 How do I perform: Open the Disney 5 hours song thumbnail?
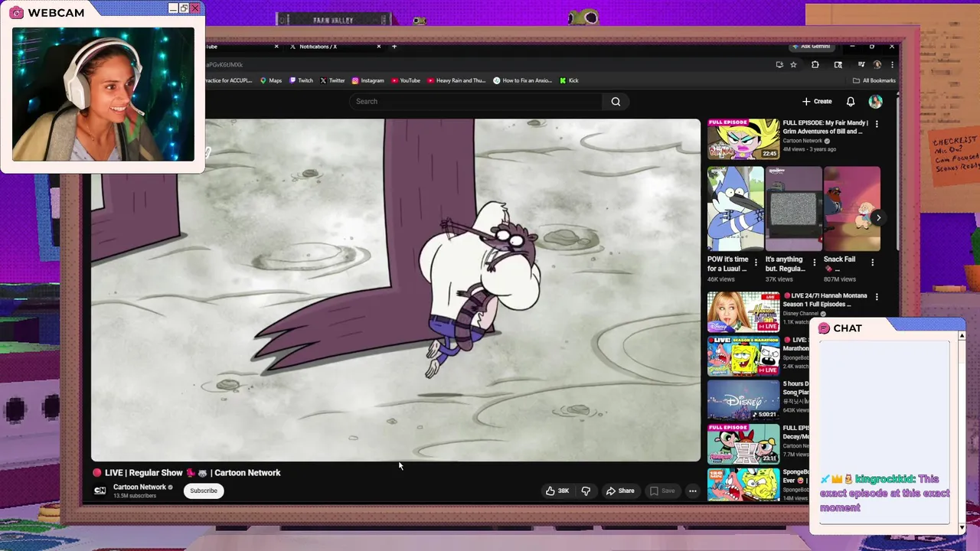click(x=743, y=400)
